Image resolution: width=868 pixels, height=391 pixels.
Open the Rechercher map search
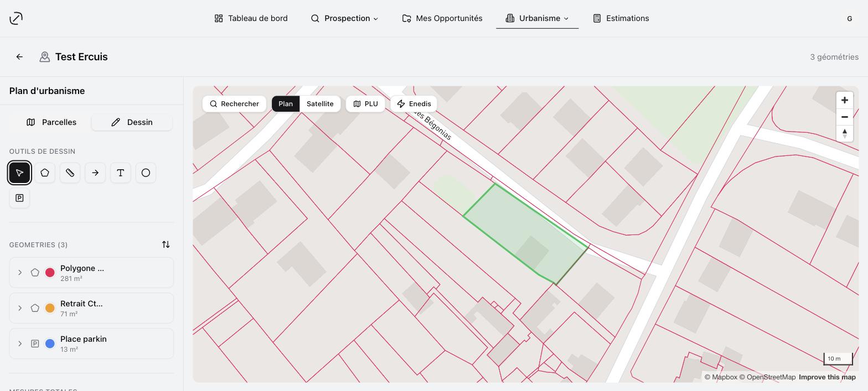point(234,104)
